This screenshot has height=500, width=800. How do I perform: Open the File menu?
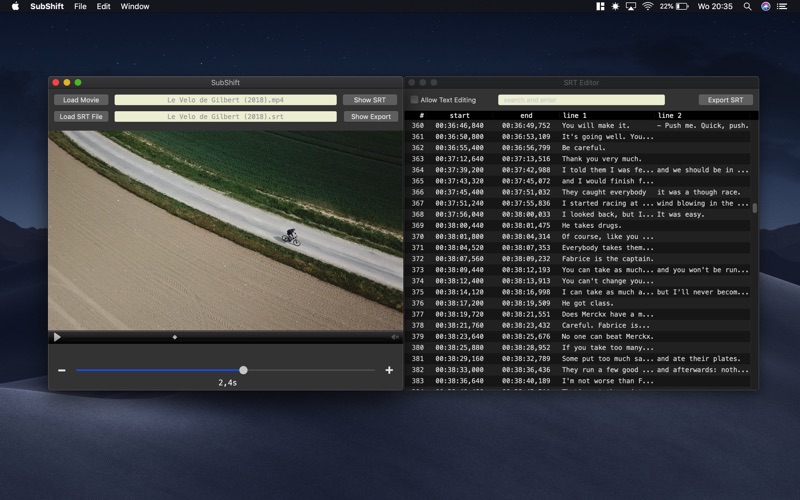tap(80, 6)
